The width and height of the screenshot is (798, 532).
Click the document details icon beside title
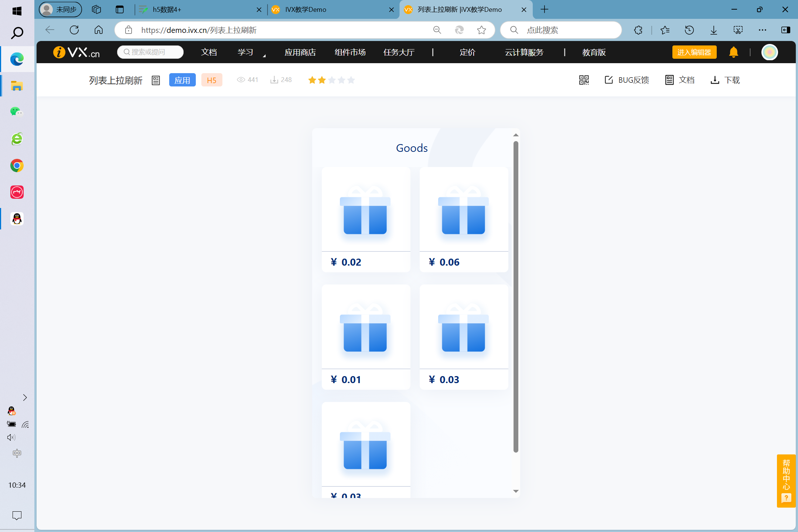[156, 80]
